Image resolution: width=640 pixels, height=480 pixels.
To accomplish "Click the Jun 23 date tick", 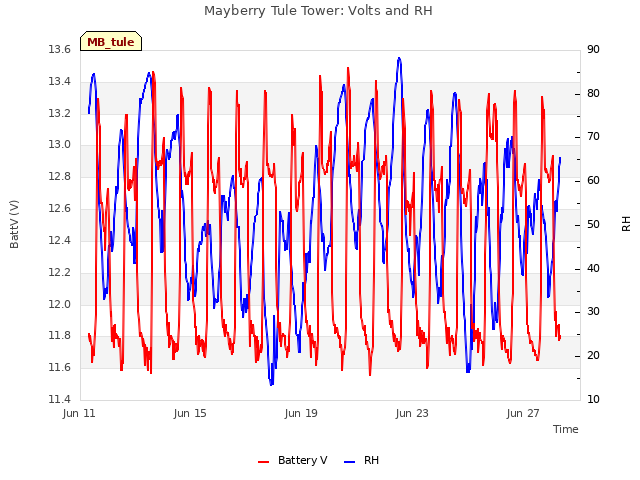I will click(412, 413).
